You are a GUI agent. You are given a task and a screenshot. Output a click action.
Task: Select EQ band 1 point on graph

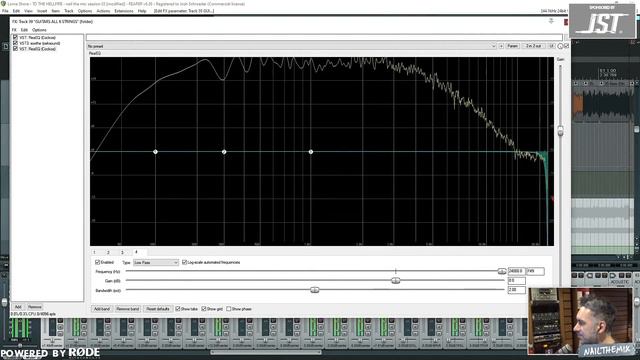[x=156, y=152]
